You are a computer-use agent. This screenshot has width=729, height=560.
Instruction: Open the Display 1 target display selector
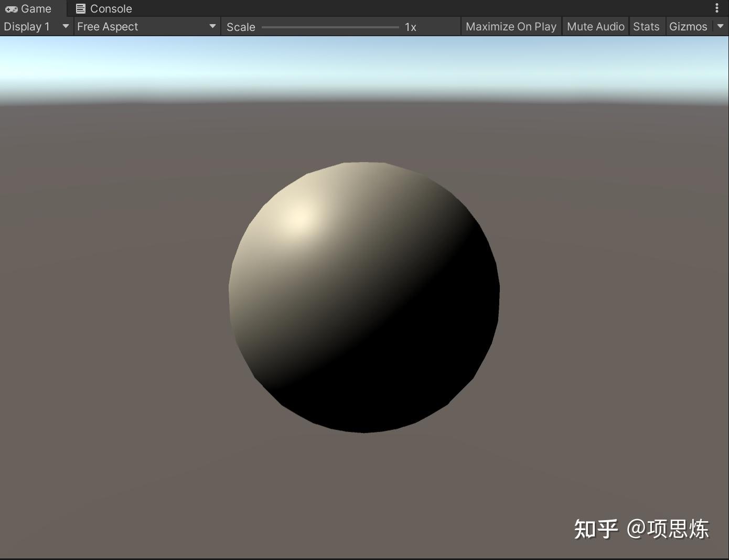pyautogui.click(x=31, y=26)
